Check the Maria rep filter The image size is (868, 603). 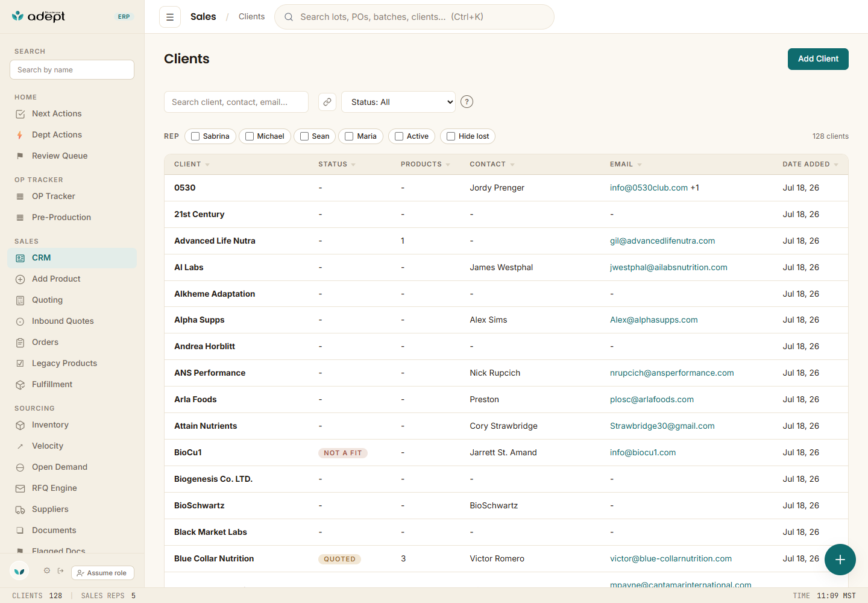click(349, 136)
